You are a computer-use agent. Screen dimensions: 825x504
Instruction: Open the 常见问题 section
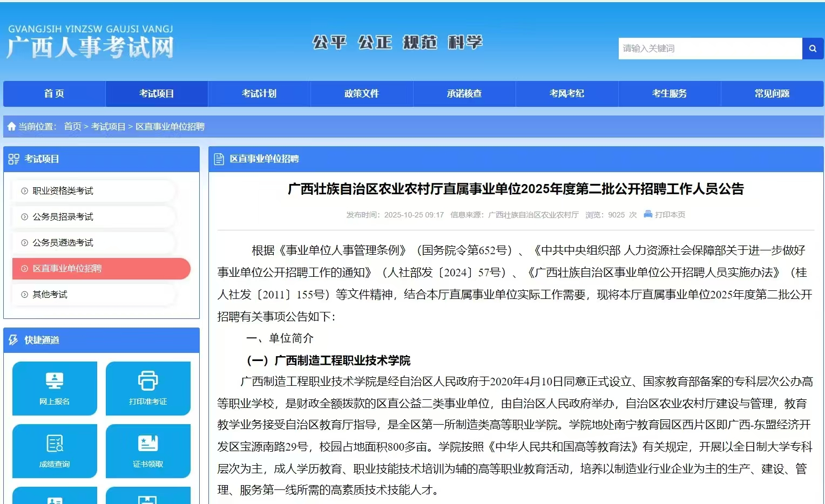click(772, 93)
